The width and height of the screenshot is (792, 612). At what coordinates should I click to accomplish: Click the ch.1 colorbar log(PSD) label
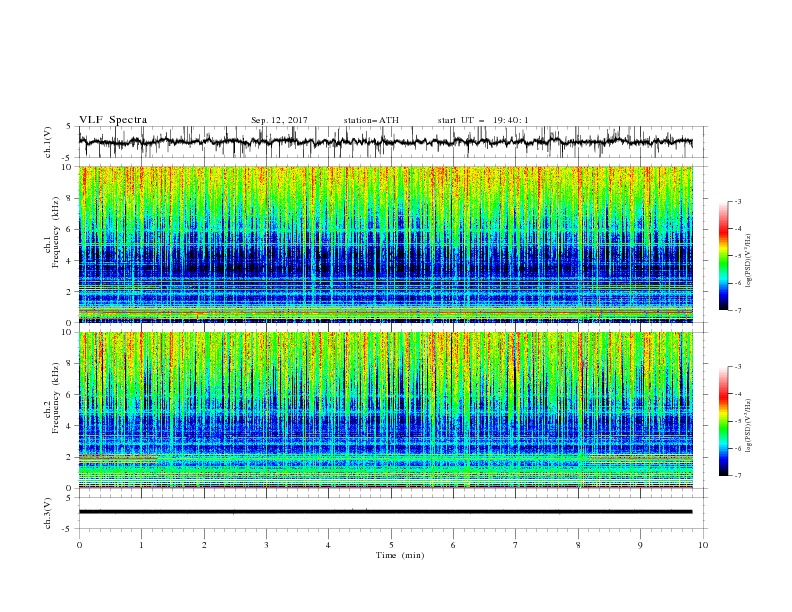(748, 261)
